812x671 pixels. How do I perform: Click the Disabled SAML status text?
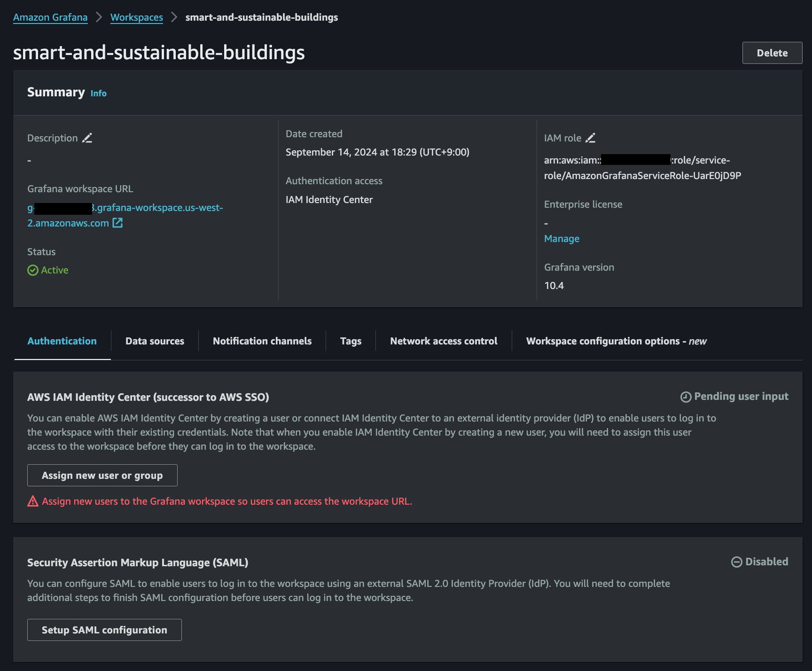[x=766, y=562]
